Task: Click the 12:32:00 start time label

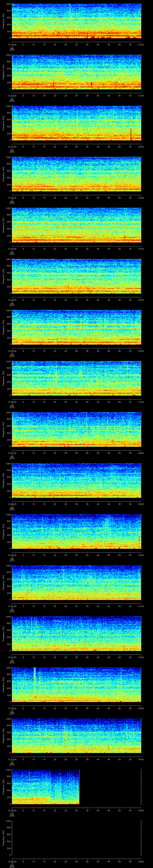Action: point(12,708)
